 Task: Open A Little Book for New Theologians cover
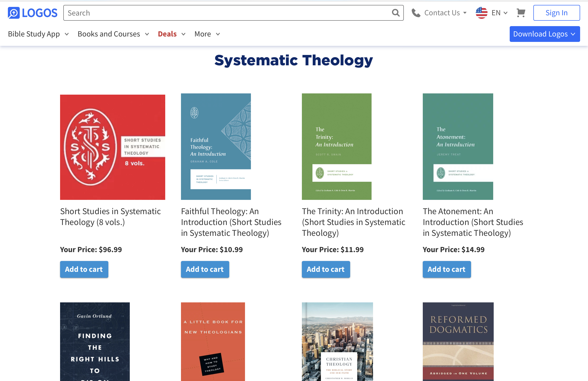tap(213, 341)
